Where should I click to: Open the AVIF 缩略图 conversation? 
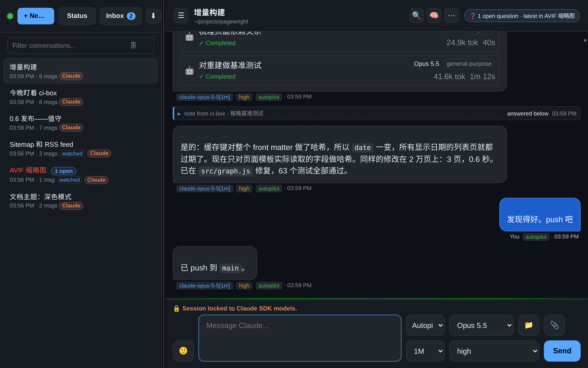(x=81, y=174)
